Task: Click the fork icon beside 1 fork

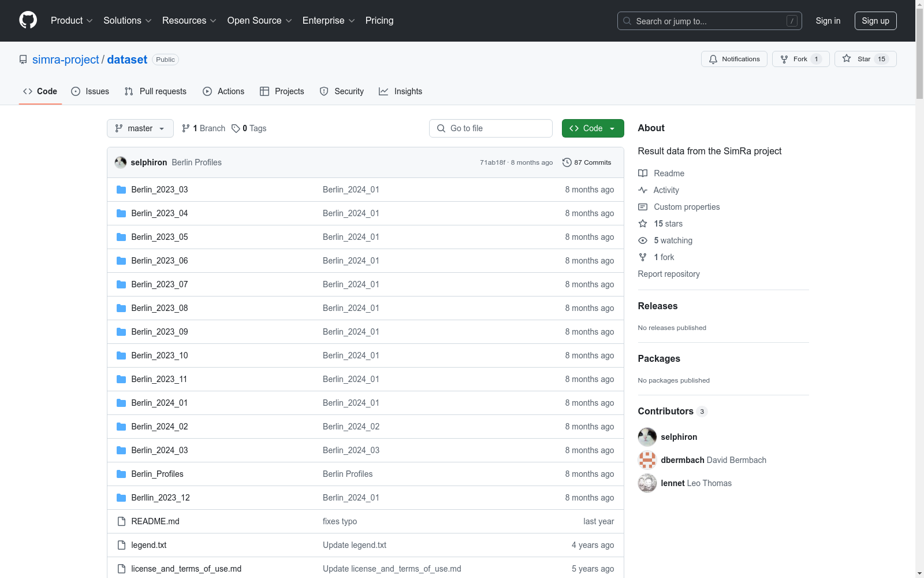Action: click(x=643, y=257)
